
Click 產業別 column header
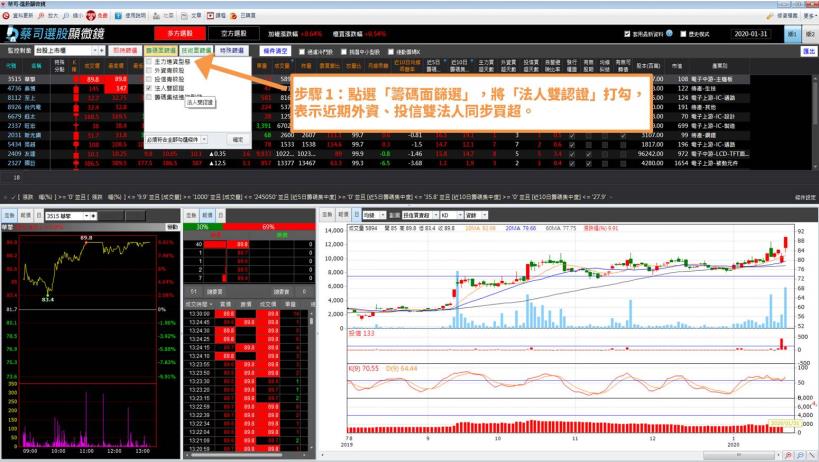pyautogui.click(x=719, y=66)
